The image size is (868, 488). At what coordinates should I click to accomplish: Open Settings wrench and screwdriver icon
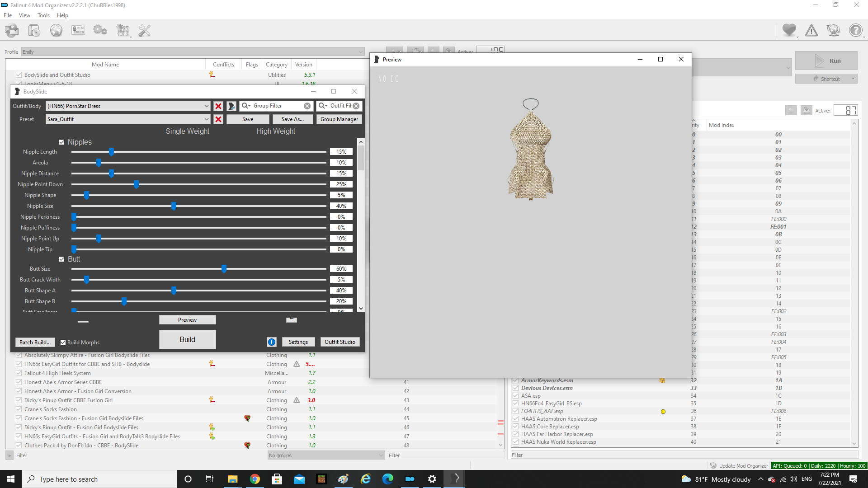click(145, 31)
